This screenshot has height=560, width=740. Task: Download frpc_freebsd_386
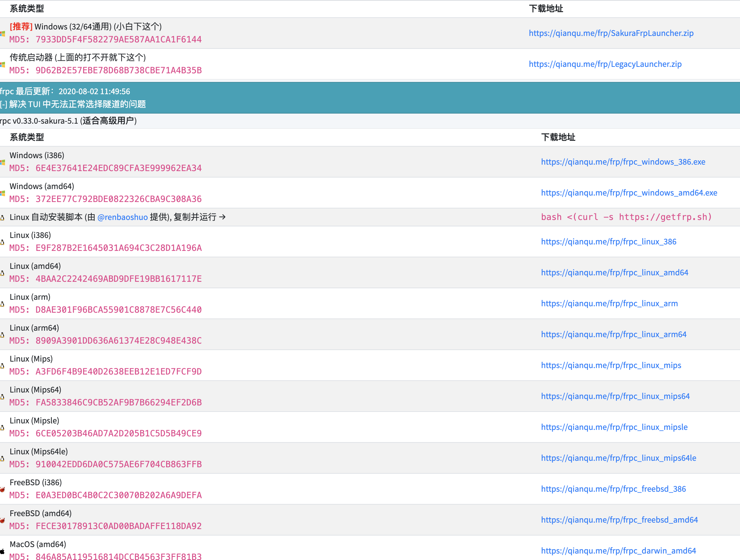tap(613, 489)
